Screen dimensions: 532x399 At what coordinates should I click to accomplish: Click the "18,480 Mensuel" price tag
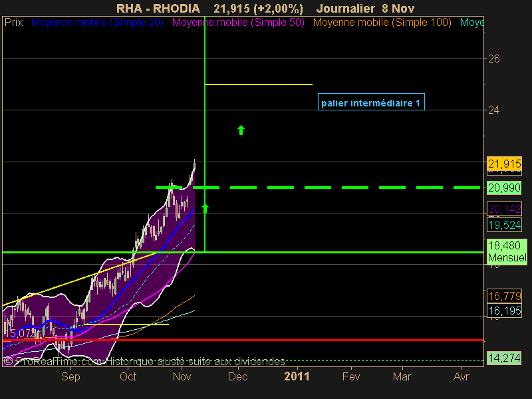click(507, 251)
